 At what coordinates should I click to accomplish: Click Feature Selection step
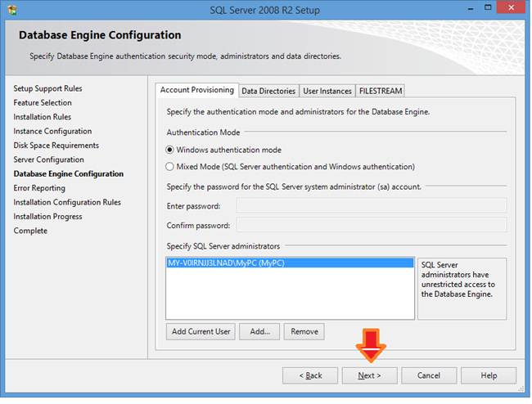click(x=43, y=103)
